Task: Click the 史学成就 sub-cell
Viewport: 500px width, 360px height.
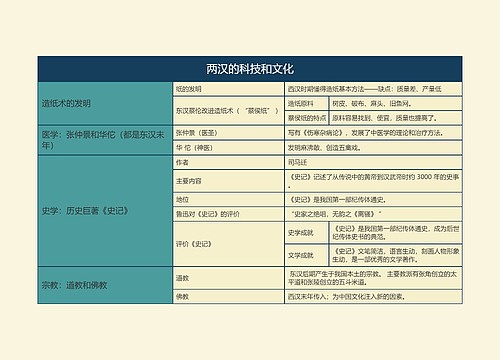Action: click(306, 233)
